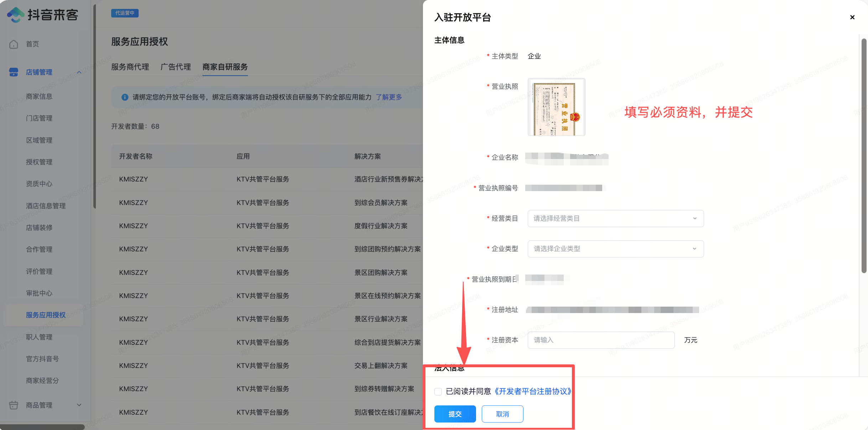Expand the 商品管理 section chevron

[79, 405]
